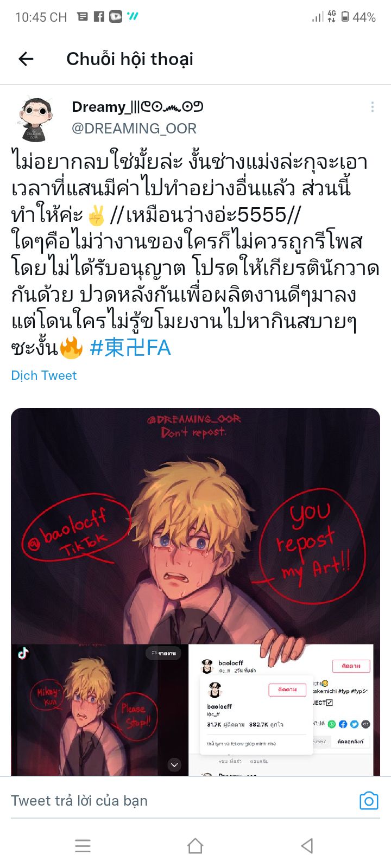The height and width of the screenshot is (868, 391).
Task: Open the attached artwork image
Action: coord(195,591)
